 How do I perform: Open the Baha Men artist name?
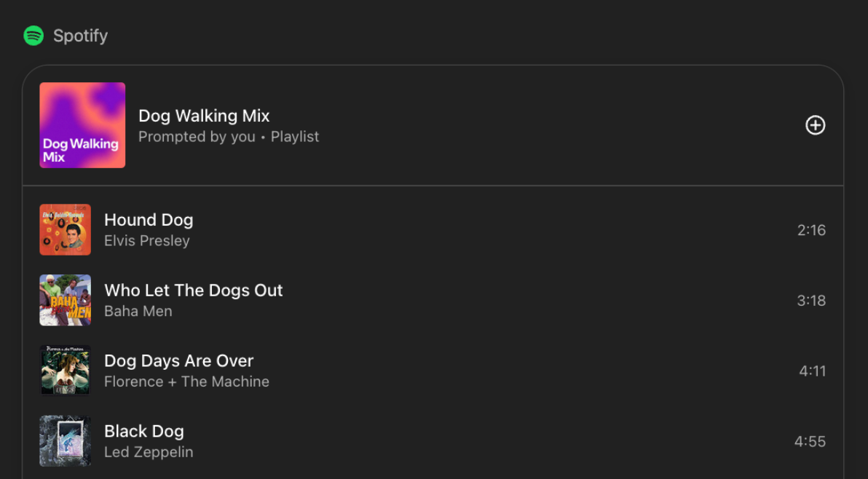pos(138,312)
